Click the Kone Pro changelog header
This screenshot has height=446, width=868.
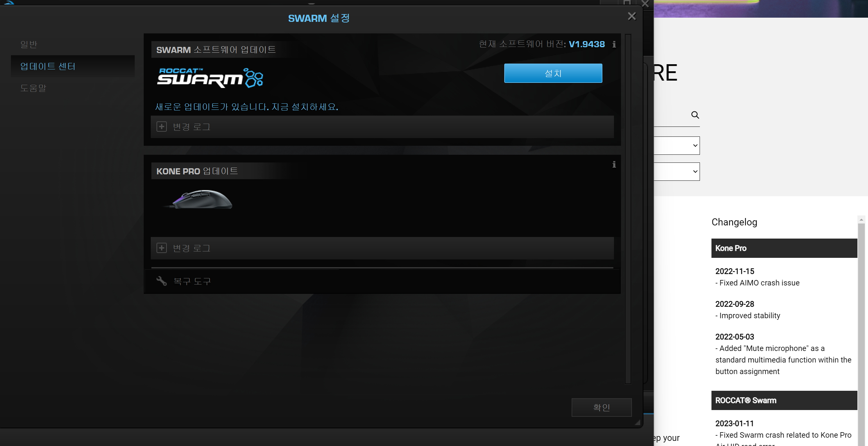[x=784, y=248]
